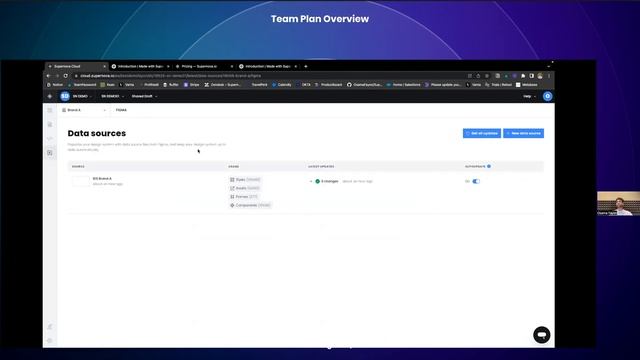
Task: Open the Productboard bookmark
Action: click(329, 85)
